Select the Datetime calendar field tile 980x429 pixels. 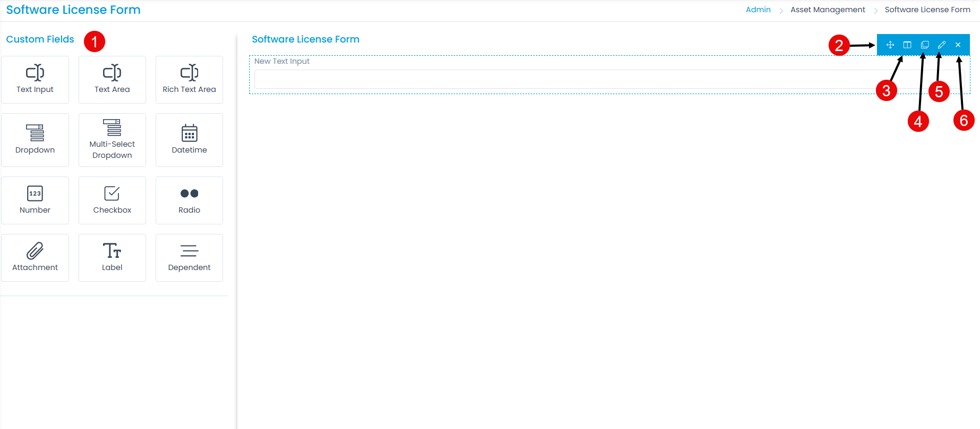pos(189,140)
